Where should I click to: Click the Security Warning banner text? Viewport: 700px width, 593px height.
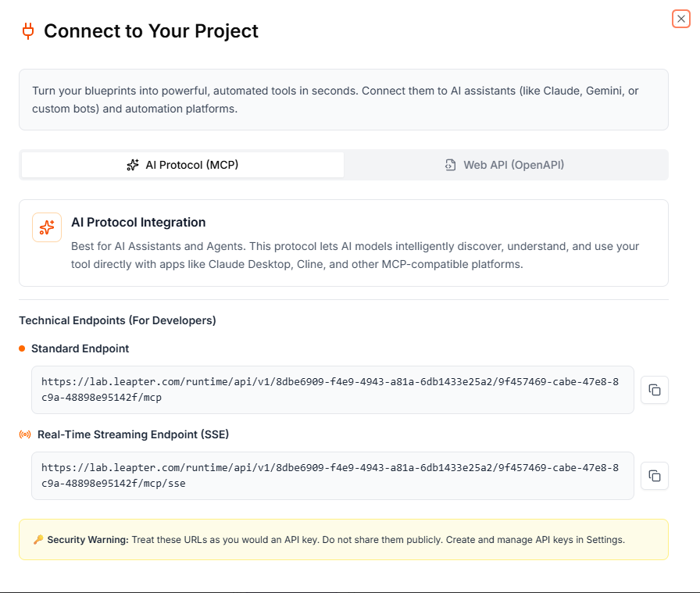tap(344, 539)
